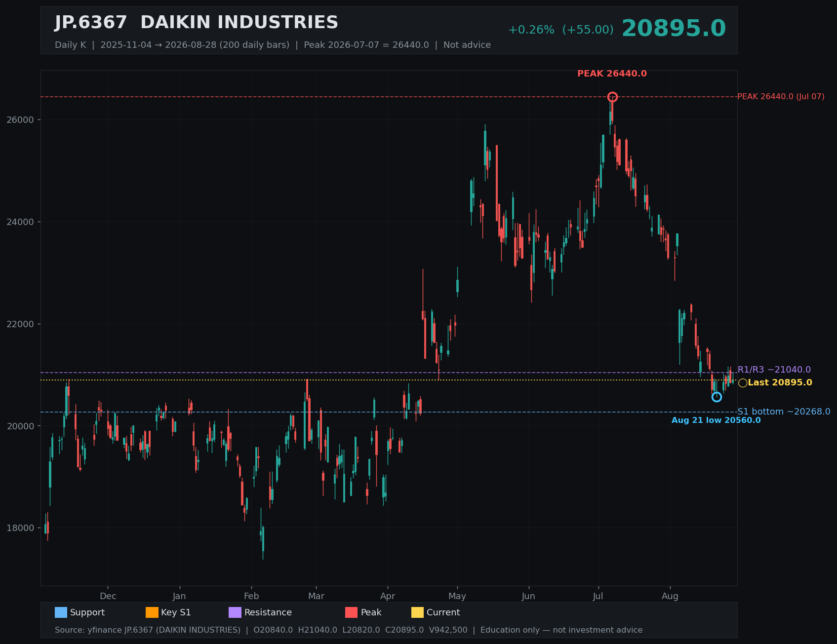837x644 pixels.
Task: Click the orange Key S1 legend swatch
Action: click(152, 612)
